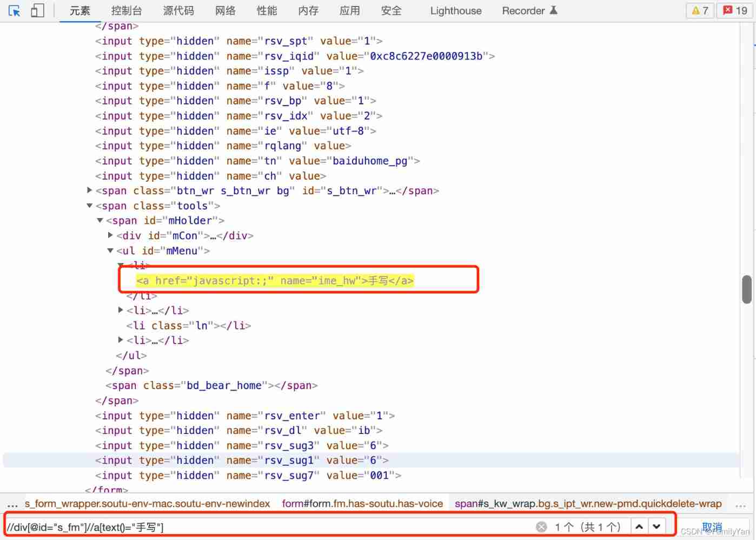Select the input name ie utf-8 row

235,131
